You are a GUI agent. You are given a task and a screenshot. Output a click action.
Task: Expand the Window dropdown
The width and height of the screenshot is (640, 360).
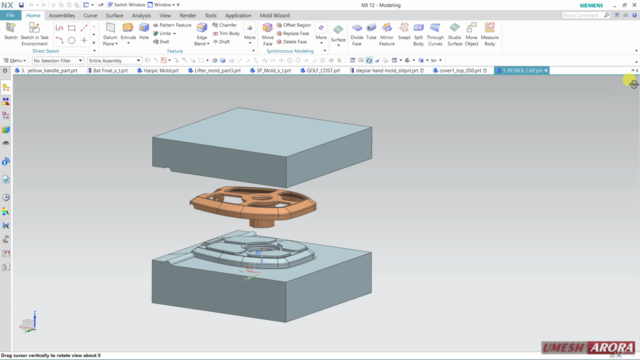[x=163, y=5]
